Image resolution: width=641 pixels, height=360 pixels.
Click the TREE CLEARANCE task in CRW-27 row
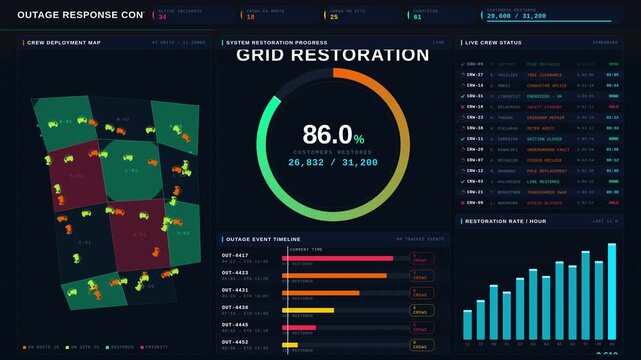[x=544, y=75]
